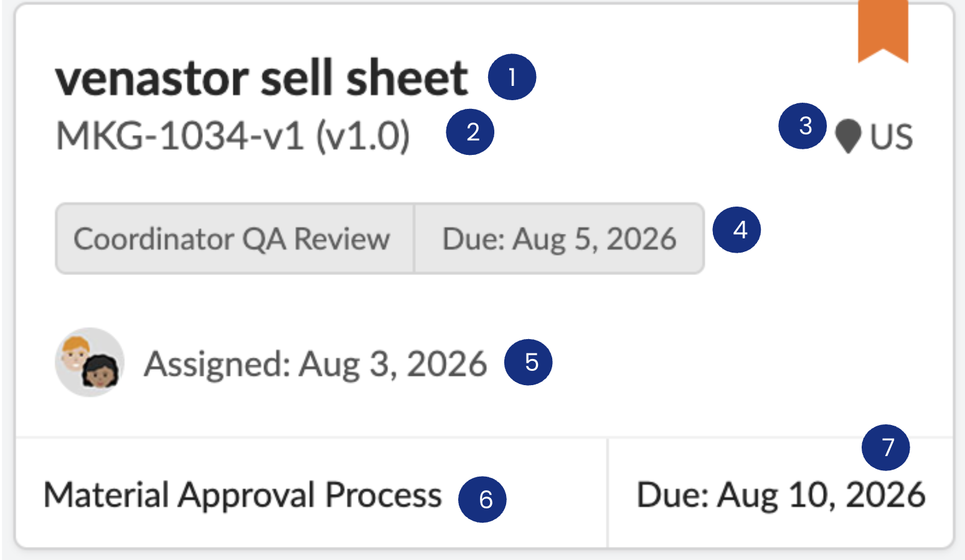Click the US country label
Screen dimensions: 965x560
point(892,137)
